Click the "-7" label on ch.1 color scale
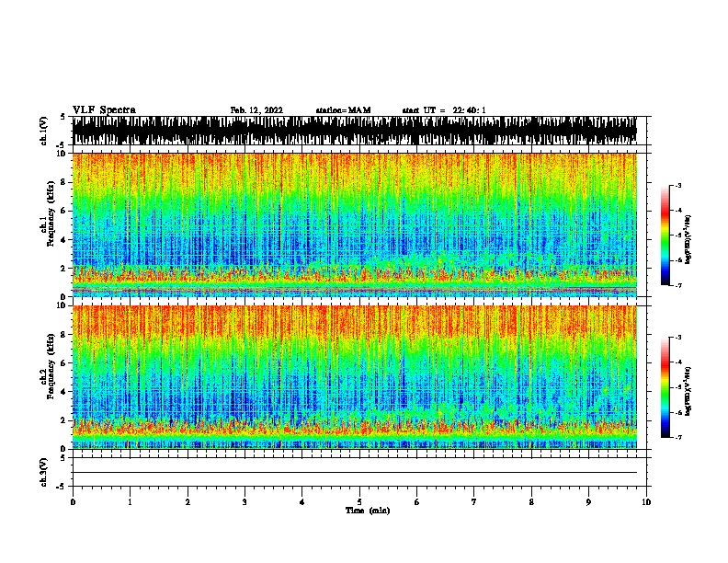 coord(678,285)
